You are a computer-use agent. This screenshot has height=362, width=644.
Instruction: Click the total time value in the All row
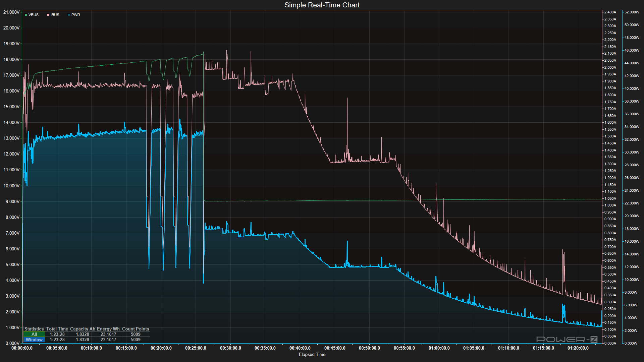[57, 334]
